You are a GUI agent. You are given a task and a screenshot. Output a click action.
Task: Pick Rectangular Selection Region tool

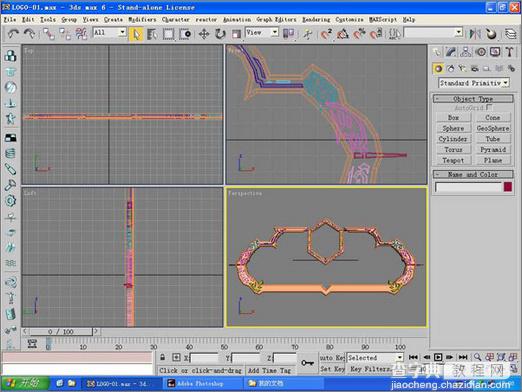168,34
